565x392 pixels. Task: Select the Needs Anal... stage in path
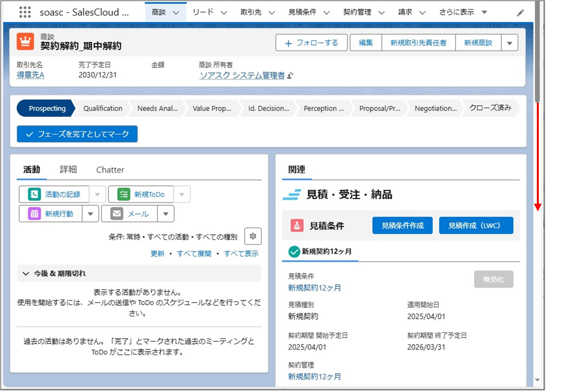tap(157, 108)
